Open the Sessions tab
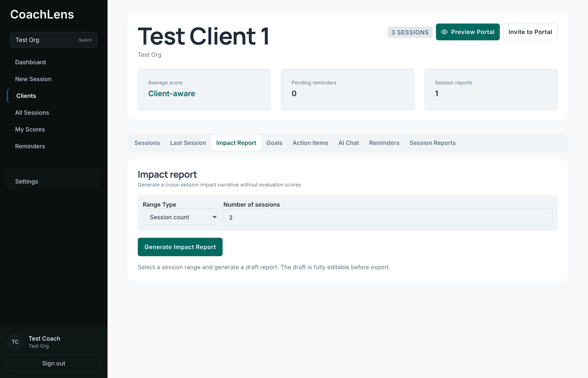Viewport: 588px width, 378px height. [147, 143]
